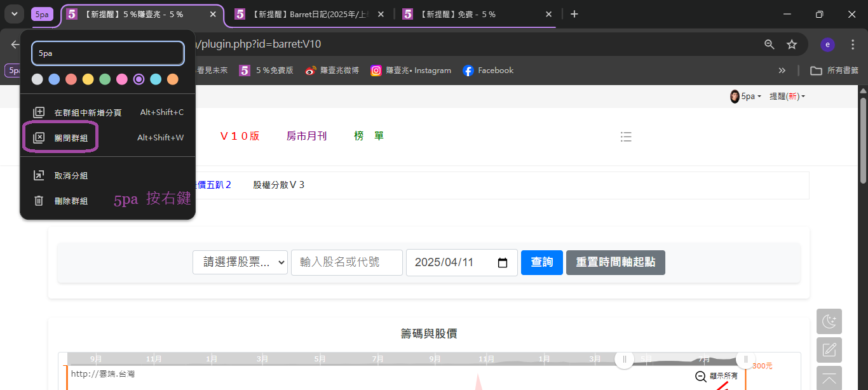Choose 取消分組 to ungroup tabs

[108, 175]
